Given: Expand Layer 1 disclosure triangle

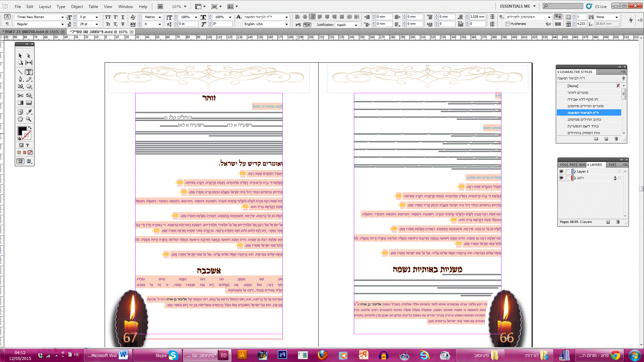Looking at the screenshot, I should (x=575, y=171).
